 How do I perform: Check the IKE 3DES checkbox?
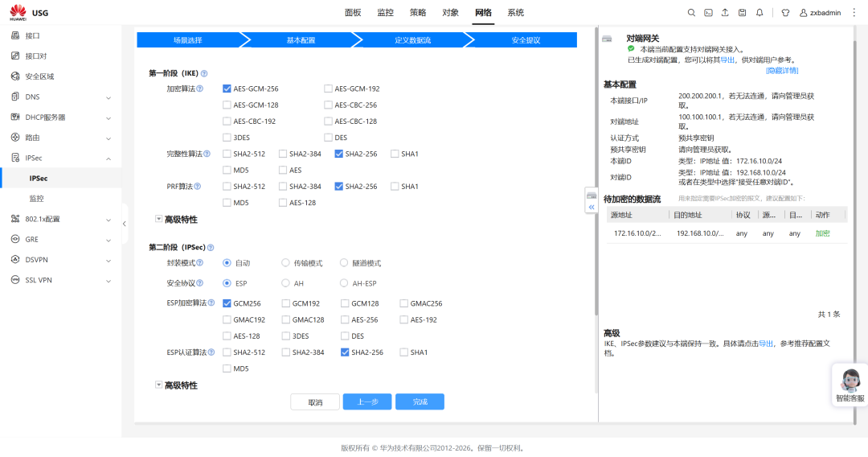[227, 138]
